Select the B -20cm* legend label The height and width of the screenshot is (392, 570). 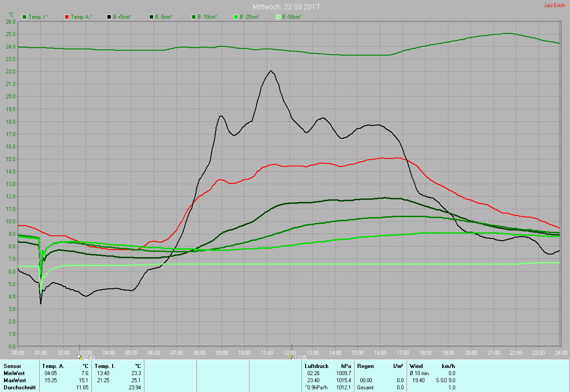point(250,17)
